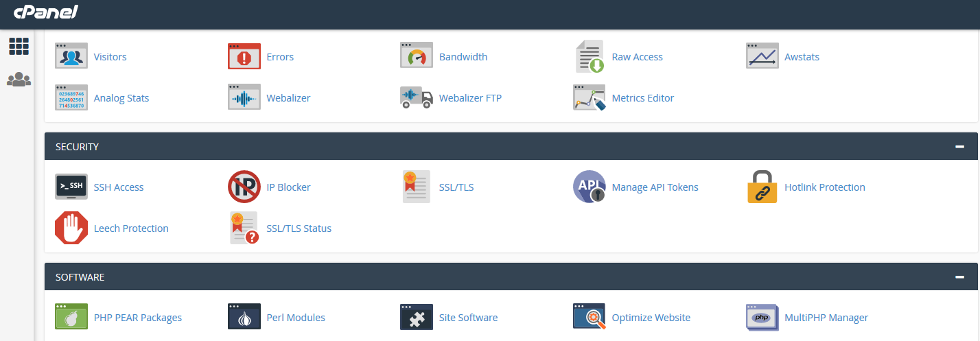Screen dimensions: 980x341
Task: Click the Optimize Website magnifier icon
Action: (x=590, y=317)
